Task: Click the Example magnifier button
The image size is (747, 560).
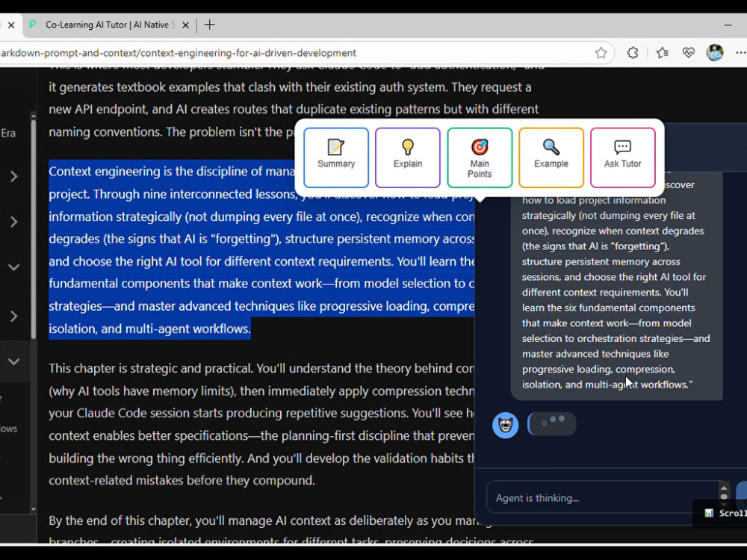Action: 551,158
